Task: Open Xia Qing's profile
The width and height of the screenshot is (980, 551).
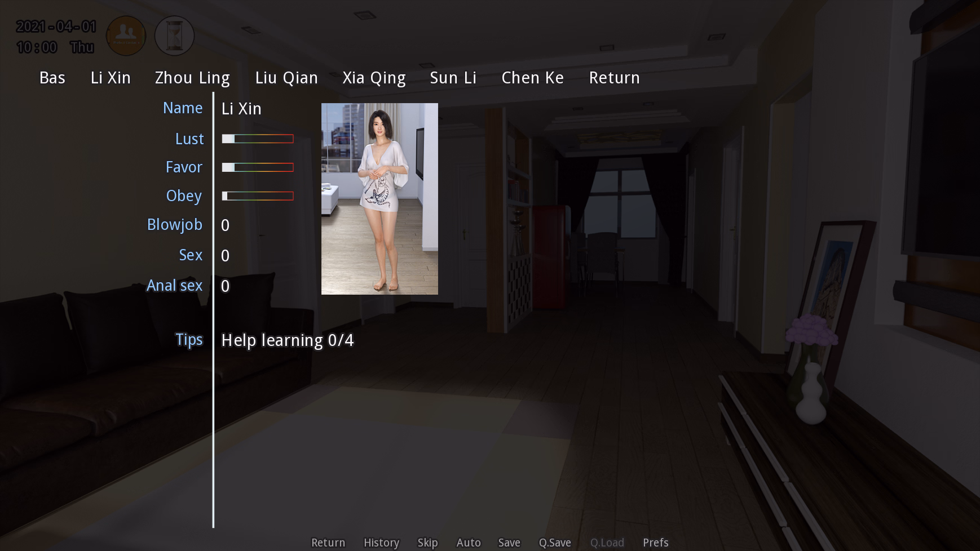Action: [374, 78]
